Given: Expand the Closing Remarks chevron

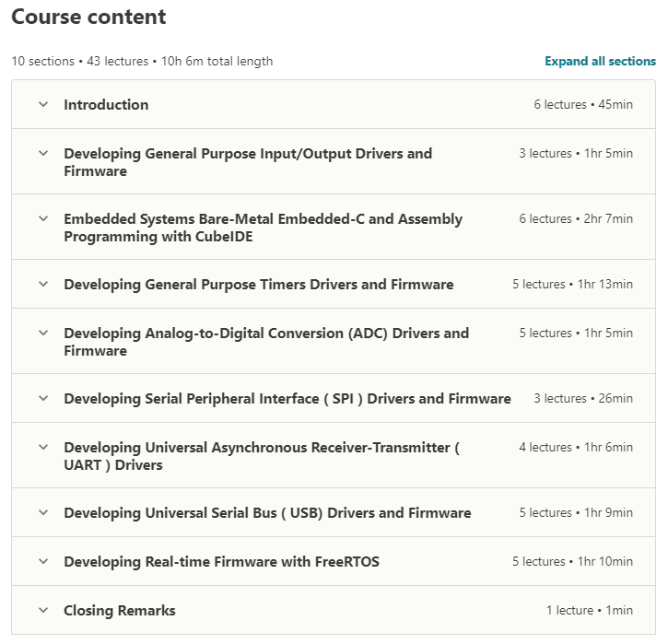Looking at the screenshot, I should point(43,611).
